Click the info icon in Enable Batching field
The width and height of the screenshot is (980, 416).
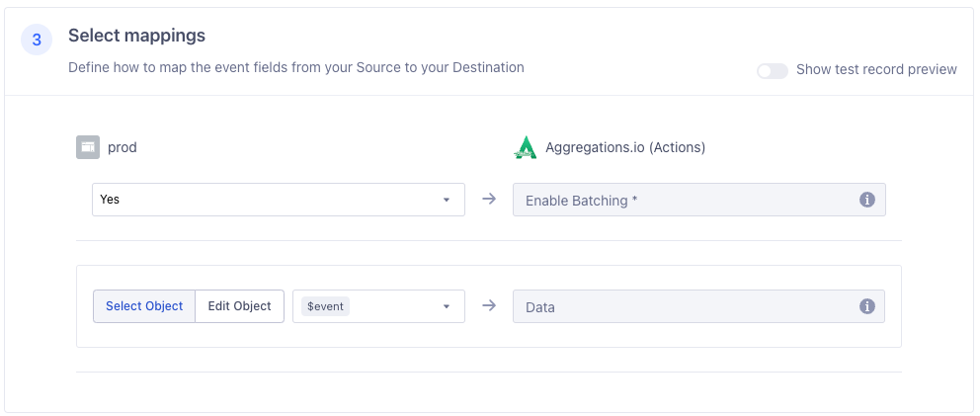[x=867, y=200]
